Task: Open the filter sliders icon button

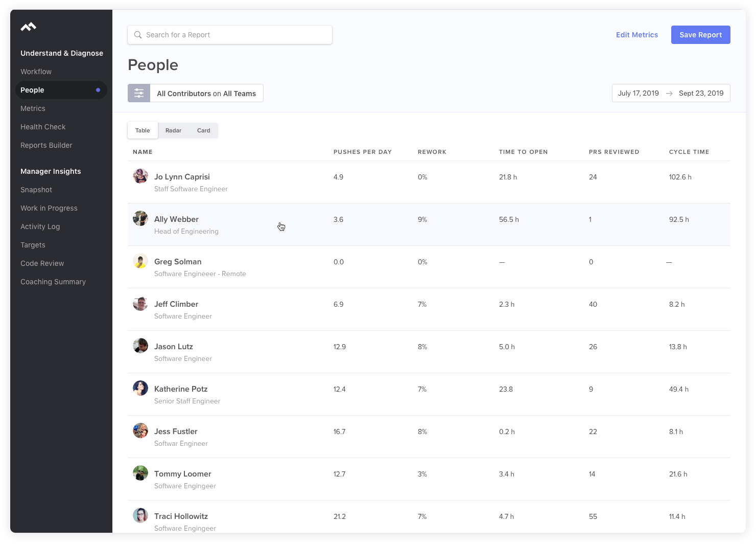Action: pos(139,93)
